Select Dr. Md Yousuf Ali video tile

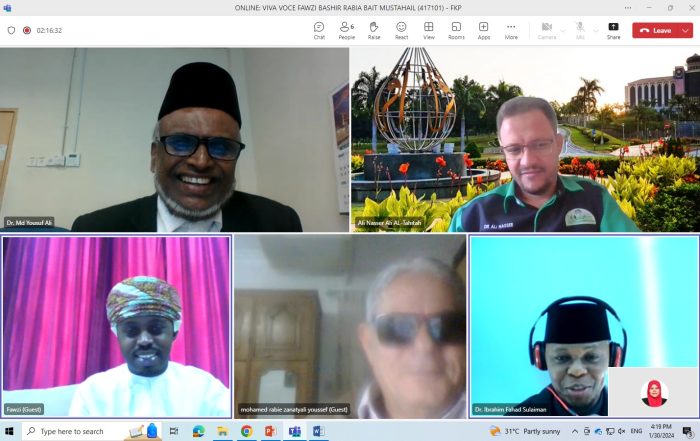[175, 140]
